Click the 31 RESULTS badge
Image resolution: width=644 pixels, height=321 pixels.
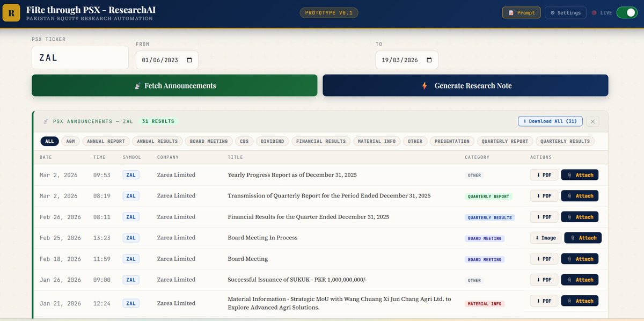pos(158,121)
